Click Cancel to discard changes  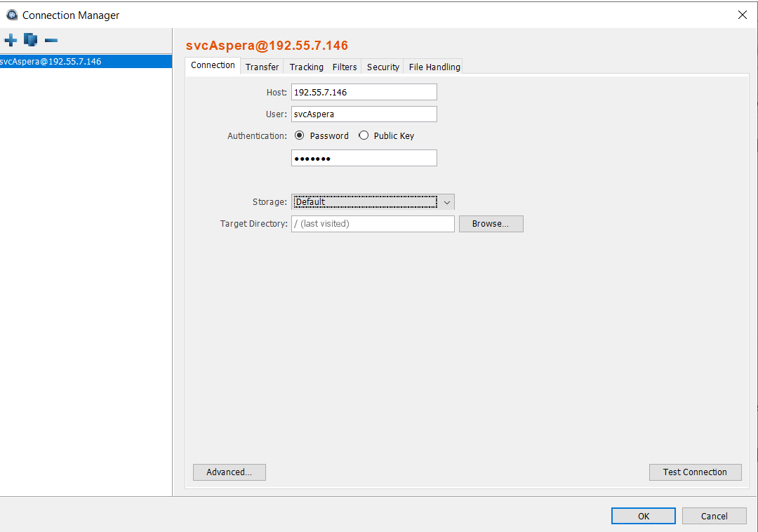[x=714, y=516]
